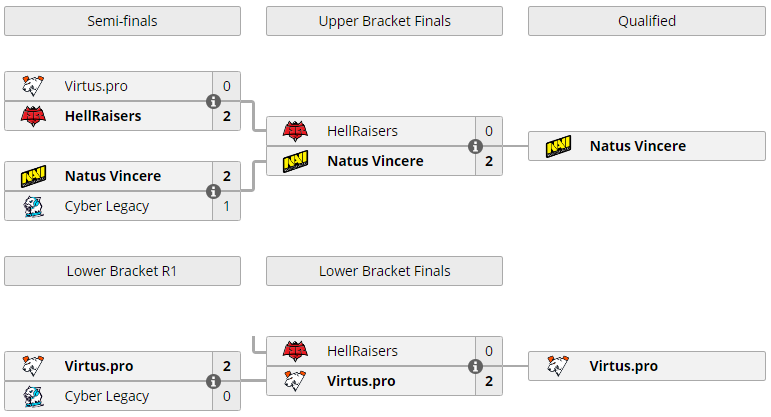Click HellRaisers logo in Lower Bracket Finals
The width and height of the screenshot is (771, 417).
point(296,351)
